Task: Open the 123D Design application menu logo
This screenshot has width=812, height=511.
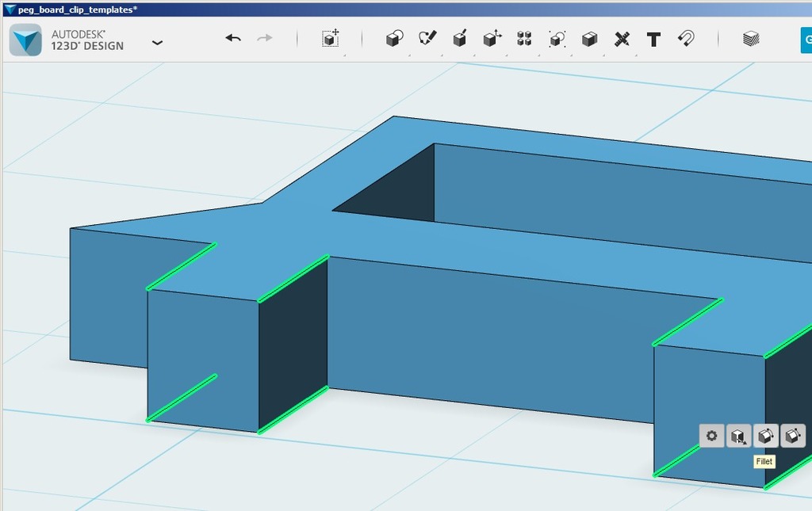Action: [25, 40]
